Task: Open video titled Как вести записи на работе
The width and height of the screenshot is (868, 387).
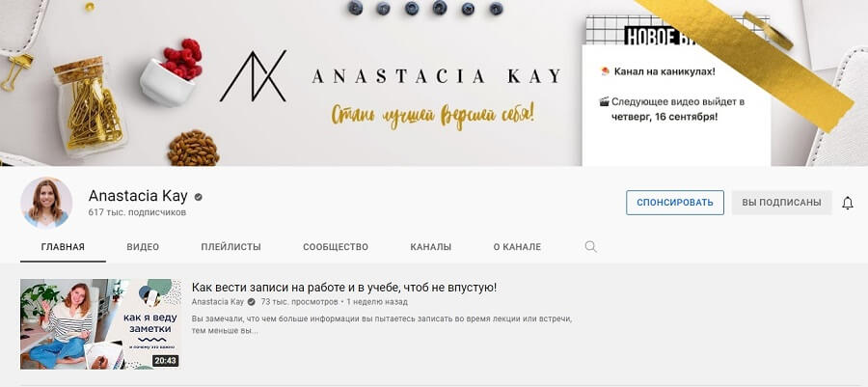Action: (x=343, y=288)
